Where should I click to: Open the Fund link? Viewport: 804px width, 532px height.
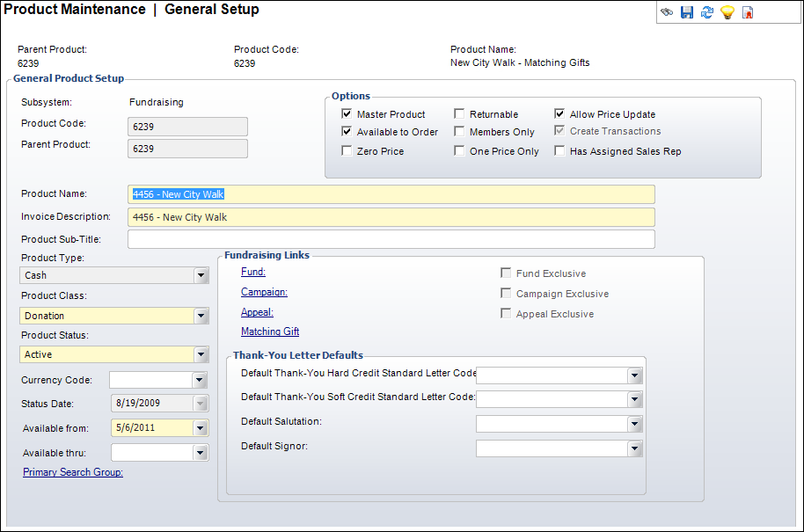253,273
